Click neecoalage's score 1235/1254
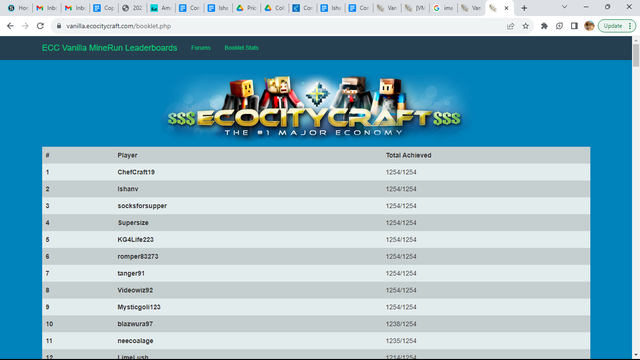 (x=401, y=341)
